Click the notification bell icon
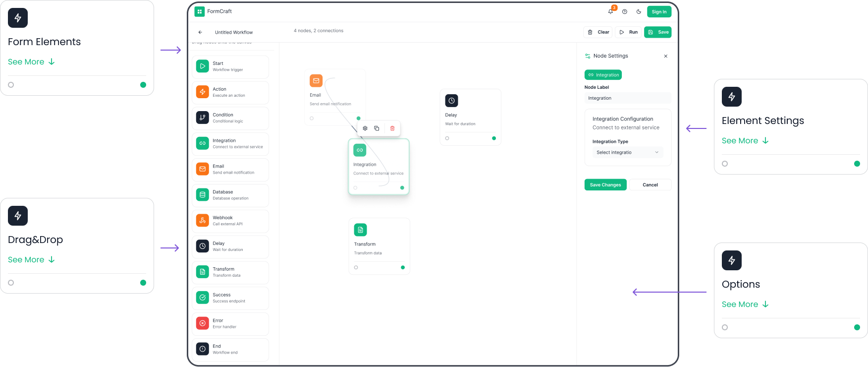Screen dimensions: 868x367 (x=610, y=12)
